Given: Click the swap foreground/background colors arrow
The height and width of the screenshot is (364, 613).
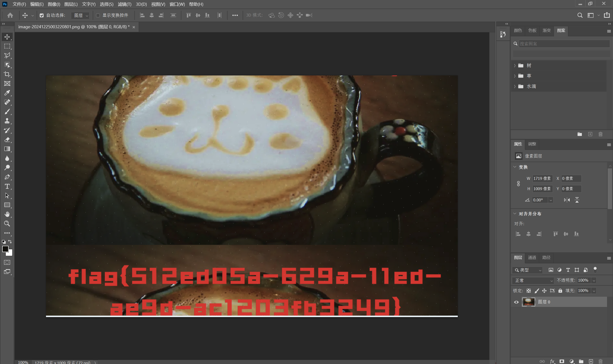Looking at the screenshot, I should click(x=10, y=242).
